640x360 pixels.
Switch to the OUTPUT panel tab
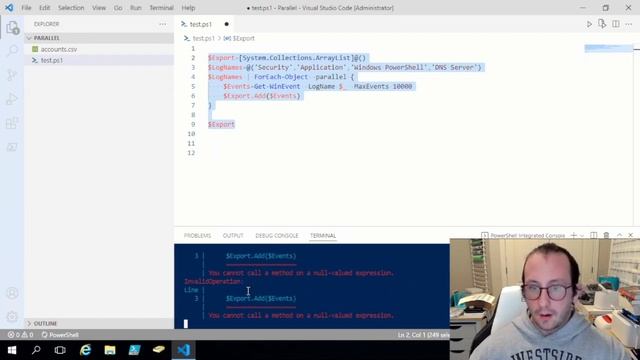click(x=233, y=236)
